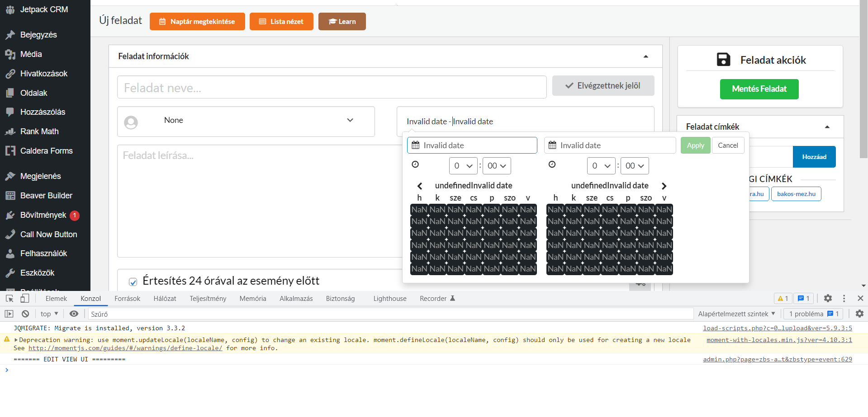The width and height of the screenshot is (868, 417).
Task: Switch to the Konzol tab
Action: pos(90,299)
